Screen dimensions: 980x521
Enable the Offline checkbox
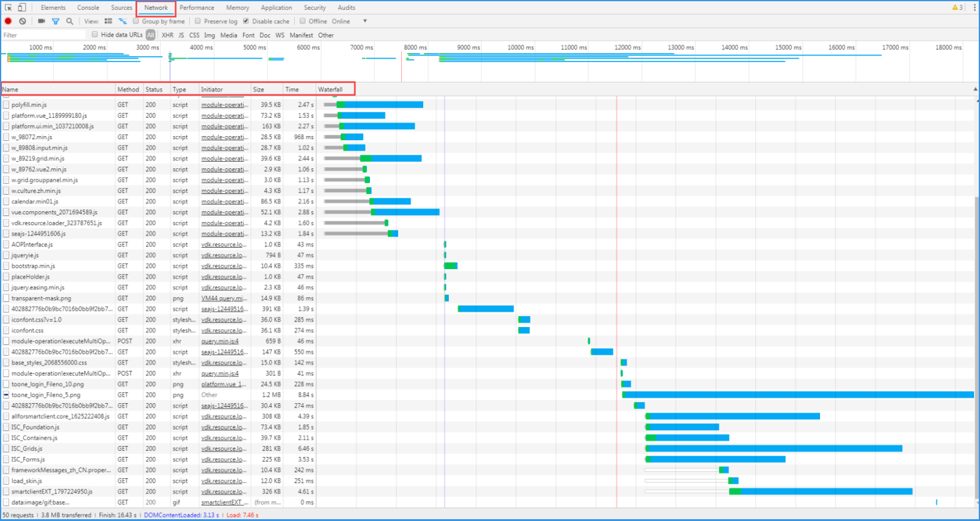pyautogui.click(x=302, y=21)
